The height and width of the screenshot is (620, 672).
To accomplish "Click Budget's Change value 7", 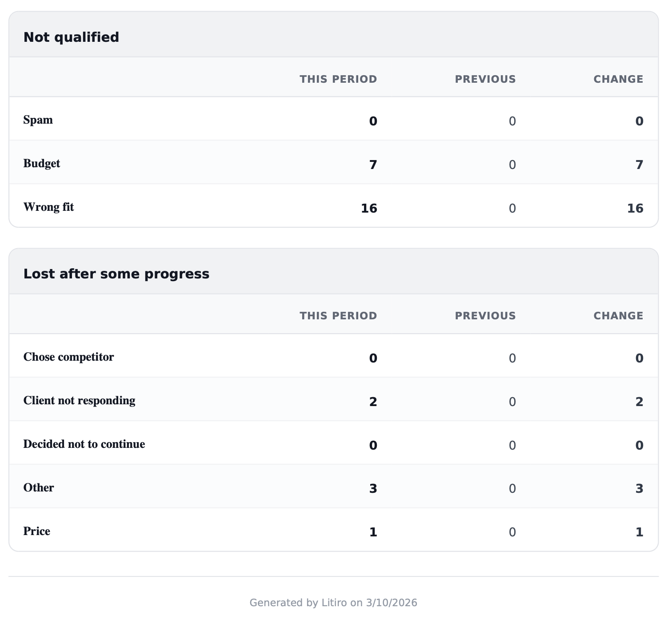I will click(x=639, y=165).
